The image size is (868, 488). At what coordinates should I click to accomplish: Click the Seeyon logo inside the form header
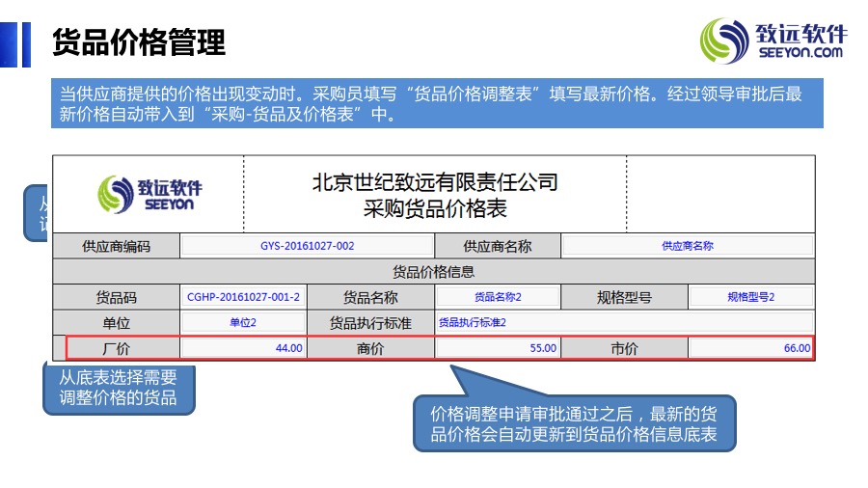click(x=149, y=194)
